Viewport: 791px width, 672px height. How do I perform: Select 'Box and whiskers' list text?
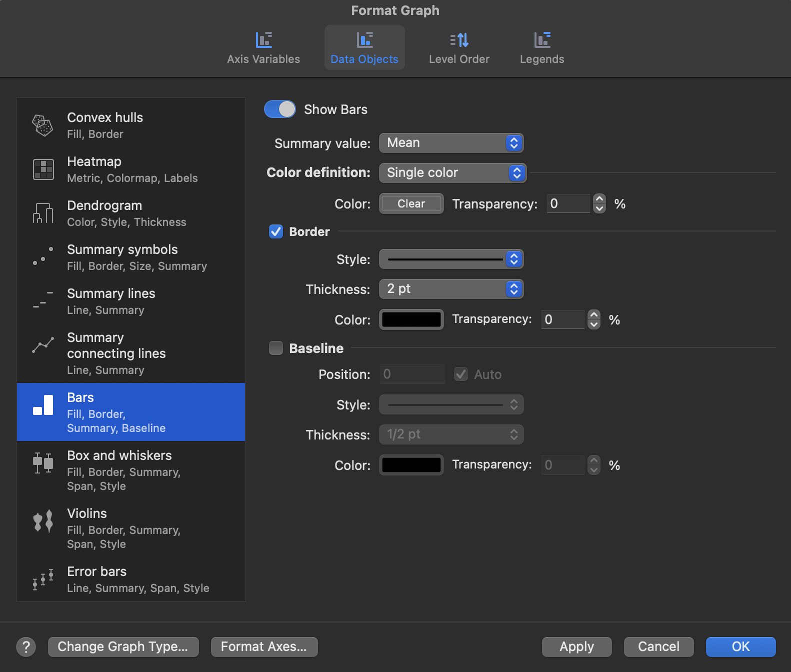(119, 455)
